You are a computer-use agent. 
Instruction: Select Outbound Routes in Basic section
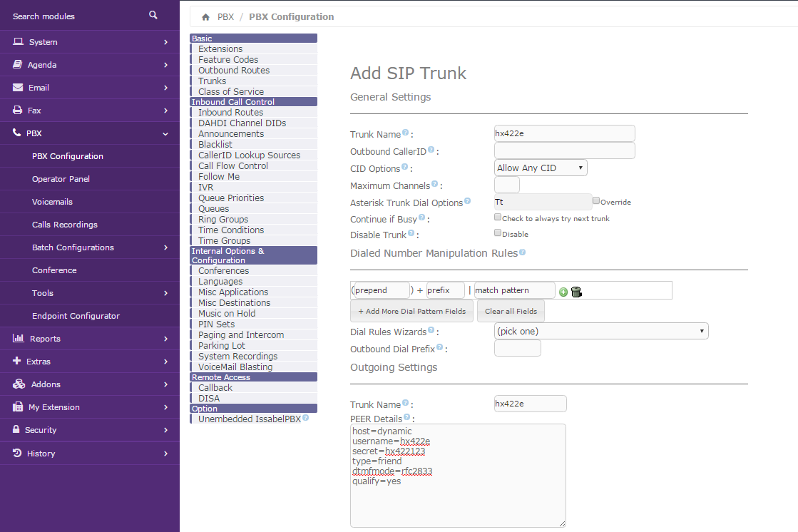pyautogui.click(x=234, y=71)
